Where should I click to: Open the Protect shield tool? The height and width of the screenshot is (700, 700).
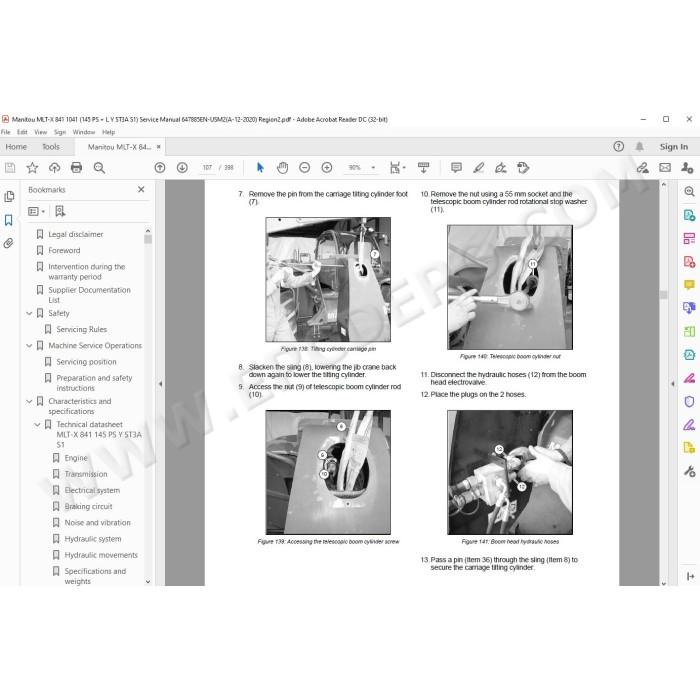(x=689, y=401)
